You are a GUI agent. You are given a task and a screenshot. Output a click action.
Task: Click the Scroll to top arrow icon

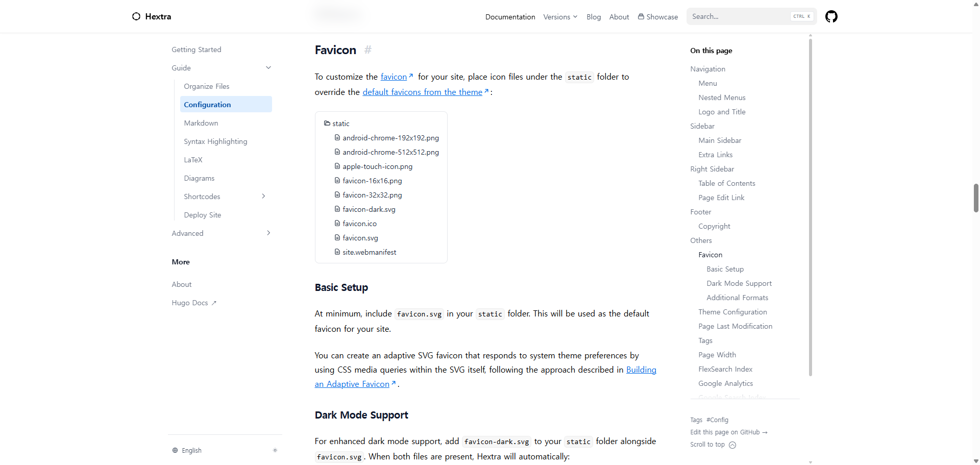tap(732, 445)
